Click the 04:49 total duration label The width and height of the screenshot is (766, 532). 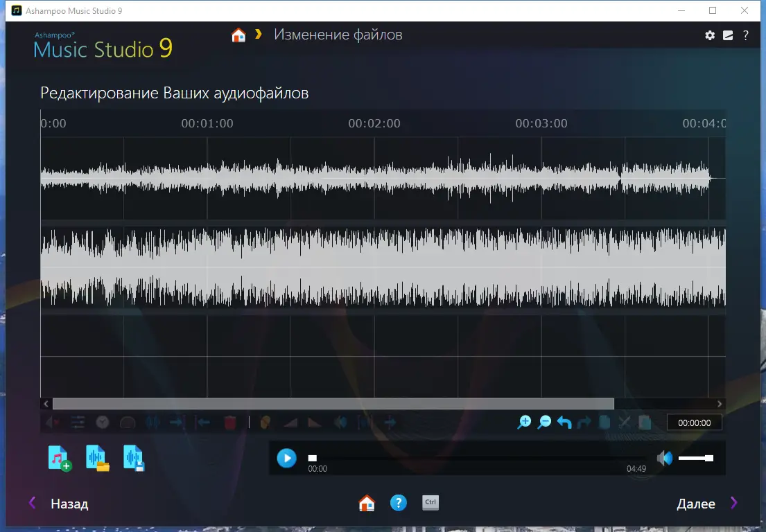click(636, 468)
